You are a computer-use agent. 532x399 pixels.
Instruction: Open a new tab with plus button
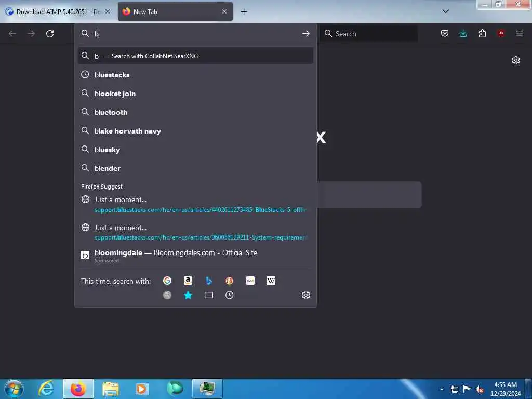[x=244, y=12]
